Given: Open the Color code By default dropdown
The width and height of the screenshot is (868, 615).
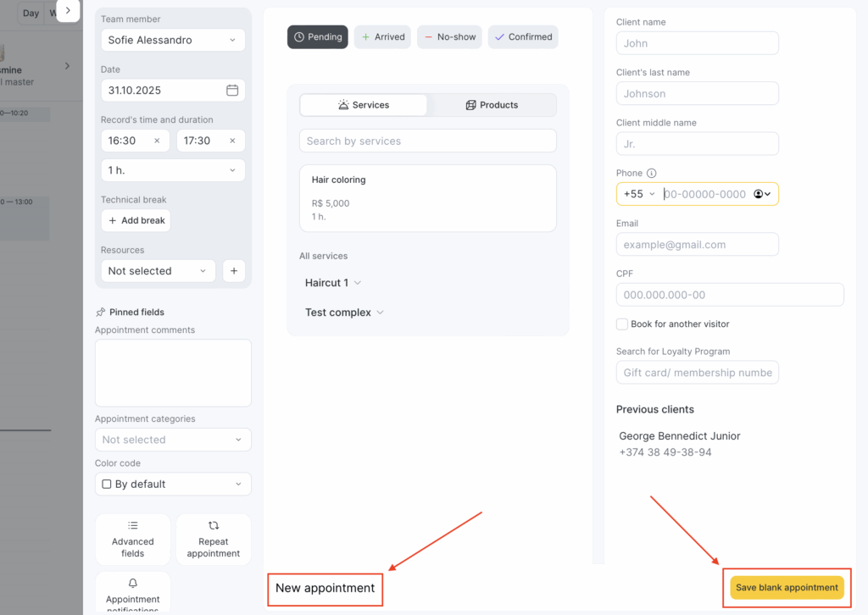Looking at the screenshot, I should pos(173,485).
